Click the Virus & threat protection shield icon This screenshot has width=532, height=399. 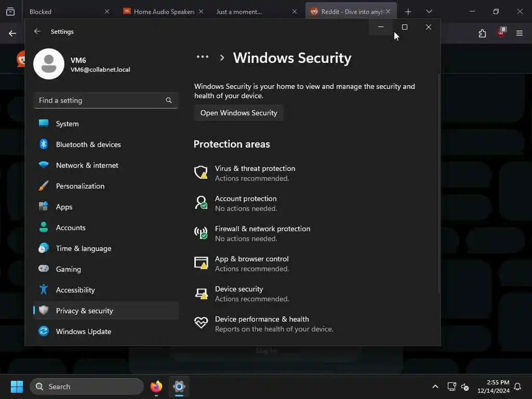[201, 172]
